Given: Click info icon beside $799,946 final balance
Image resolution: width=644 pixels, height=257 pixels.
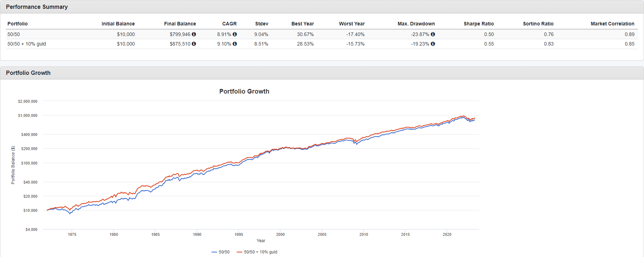Looking at the screenshot, I should [x=194, y=34].
